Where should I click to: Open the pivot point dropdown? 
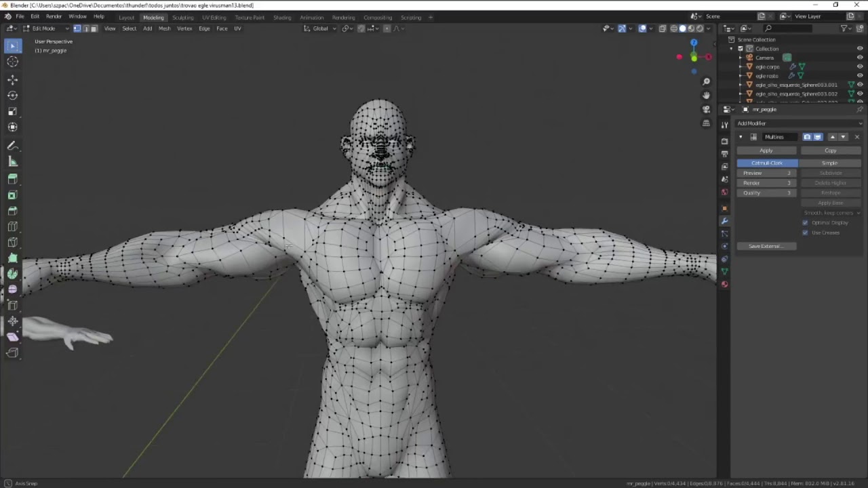click(x=347, y=28)
